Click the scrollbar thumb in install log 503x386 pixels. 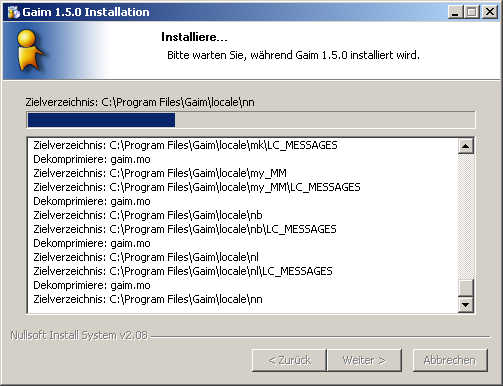pyautogui.click(x=466, y=288)
